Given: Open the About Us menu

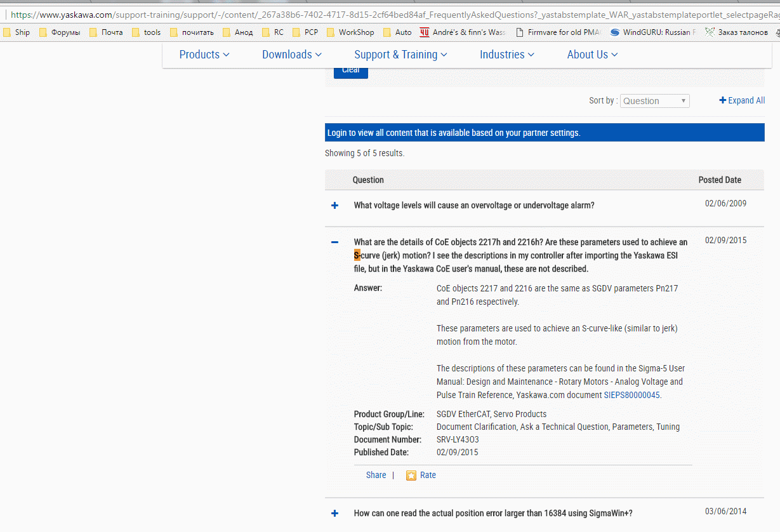Looking at the screenshot, I should coord(592,55).
